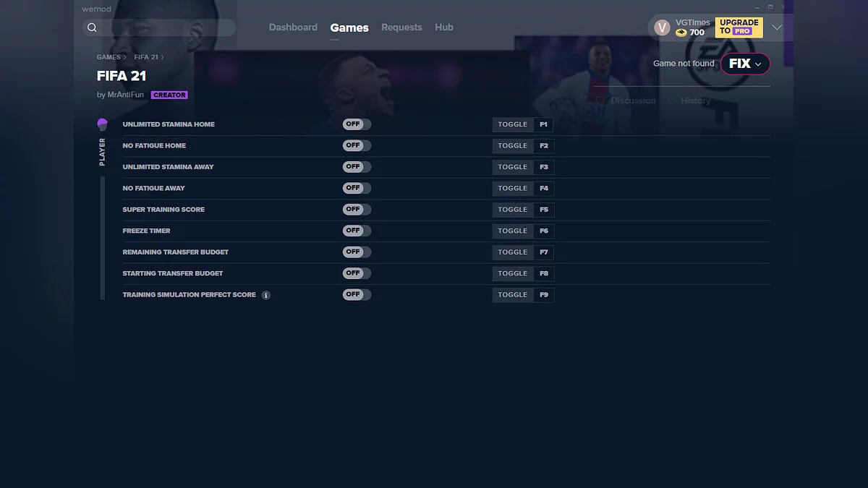Enable Unlimited Stamina Away switch
This screenshot has width=868, height=488.
357,167
